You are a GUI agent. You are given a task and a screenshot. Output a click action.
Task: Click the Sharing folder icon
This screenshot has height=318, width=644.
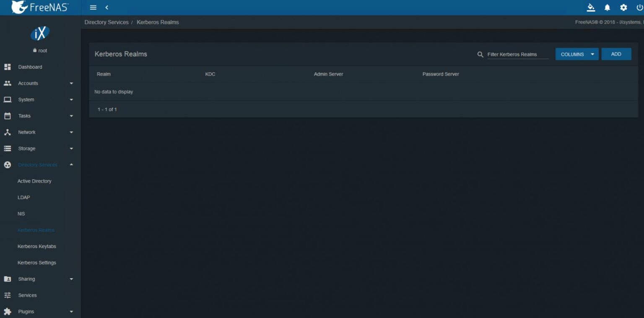tap(7, 279)
